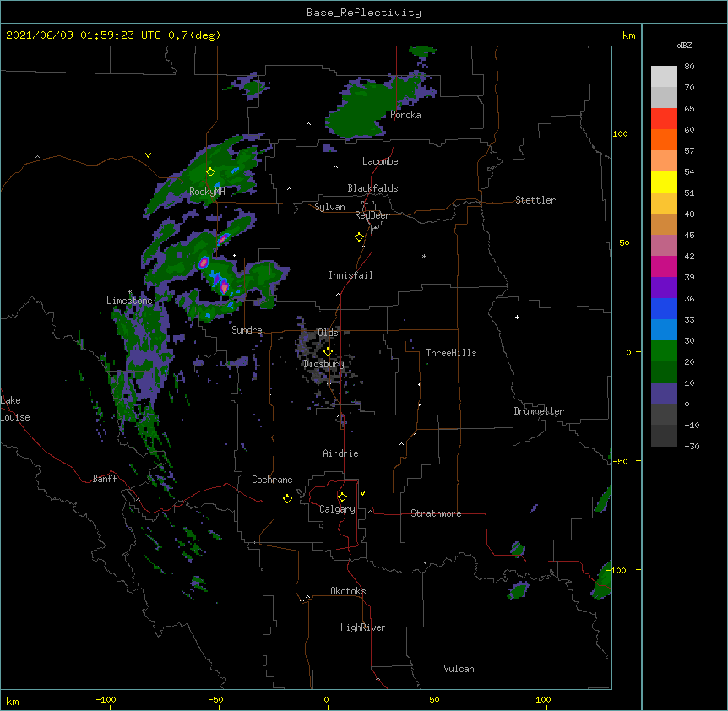Screen dimensions: 728x711
Task: Click the Sylvan map label
Action: pos(329,207)
